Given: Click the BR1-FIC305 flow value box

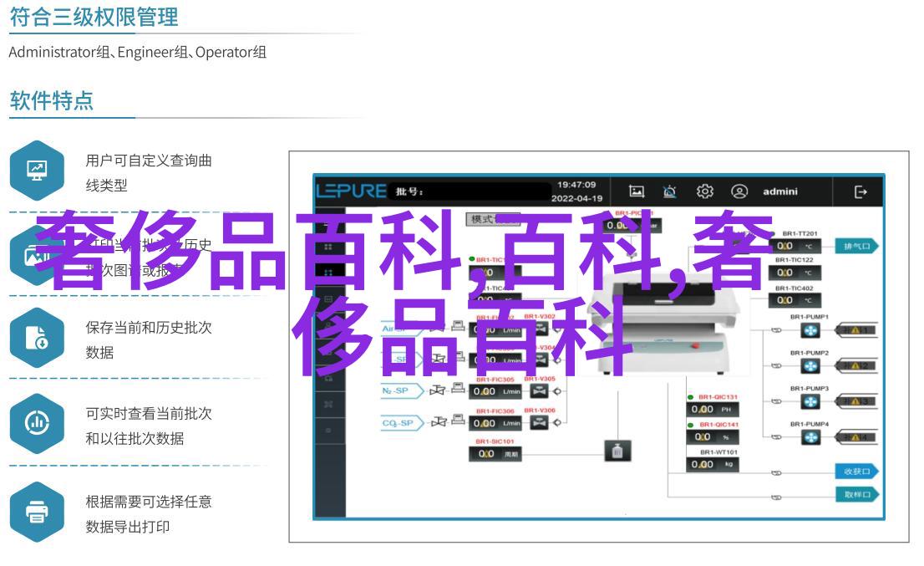Looking at the screenshot, I should tap(495, 391).
